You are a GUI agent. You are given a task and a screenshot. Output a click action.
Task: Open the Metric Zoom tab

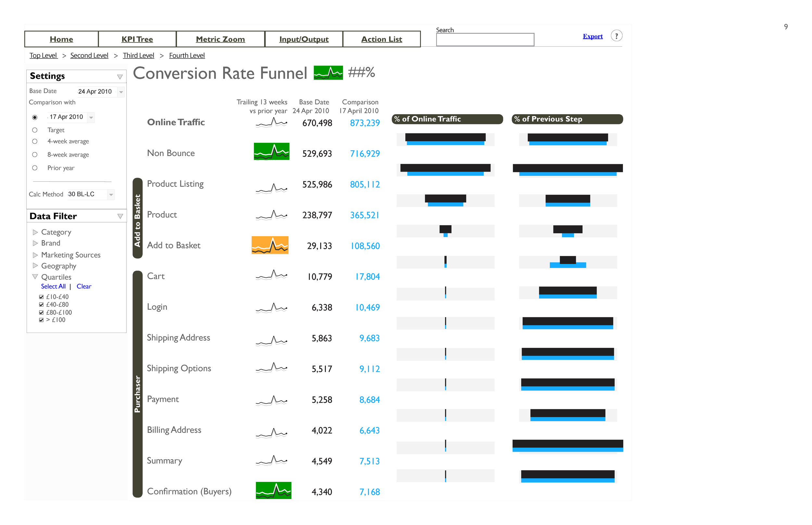[220, 40]
